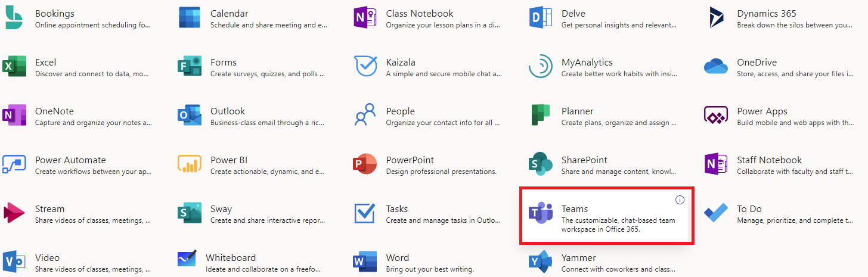This screenshot has width=868, height=277.
Task: Launch Excel via its green icon
Action: coord(14,67)
